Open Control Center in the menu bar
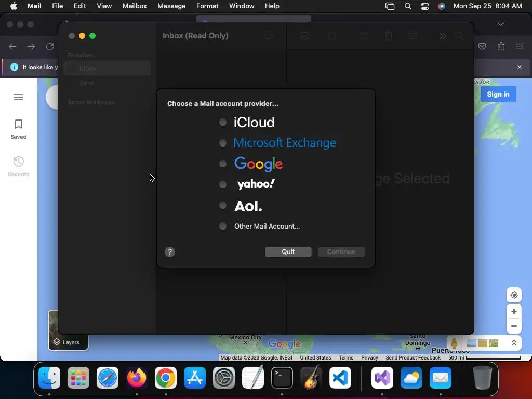532x399 pixels. tap(425, 6)
